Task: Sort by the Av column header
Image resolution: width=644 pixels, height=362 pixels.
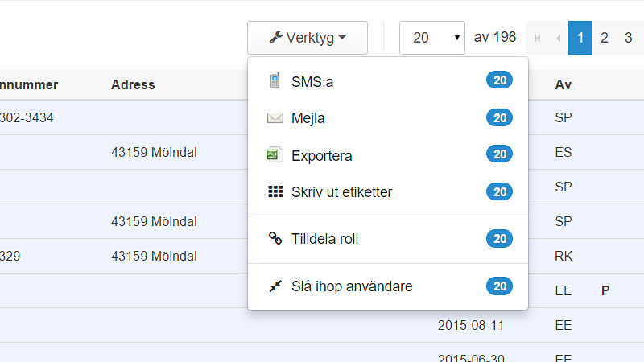Action: click(563, 84)
